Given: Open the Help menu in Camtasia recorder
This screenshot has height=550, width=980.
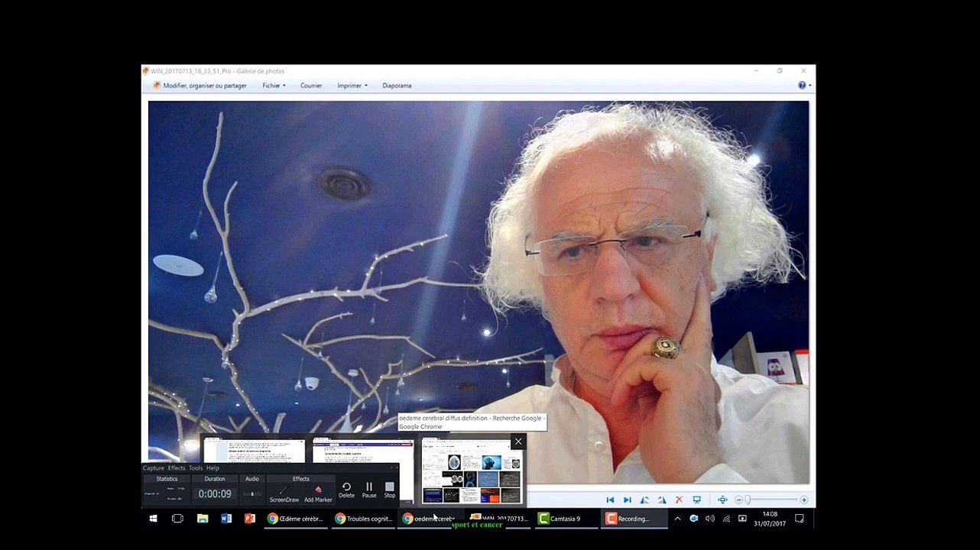Looking at the screenshot, I should (213, 468).
